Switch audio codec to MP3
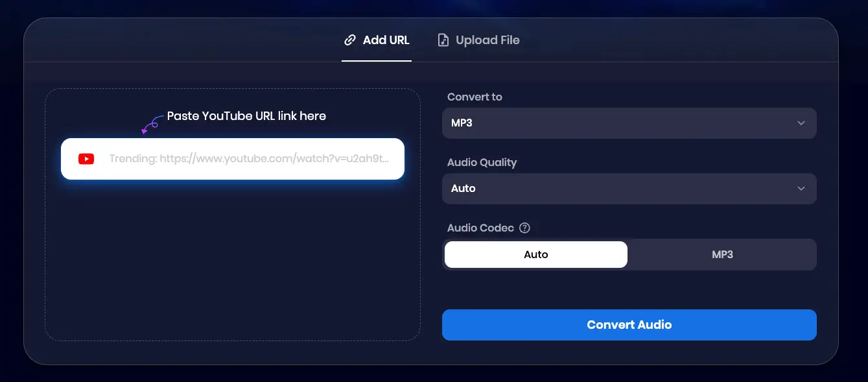868x382 pixels. pyautogui.click(x=722, y=255)
